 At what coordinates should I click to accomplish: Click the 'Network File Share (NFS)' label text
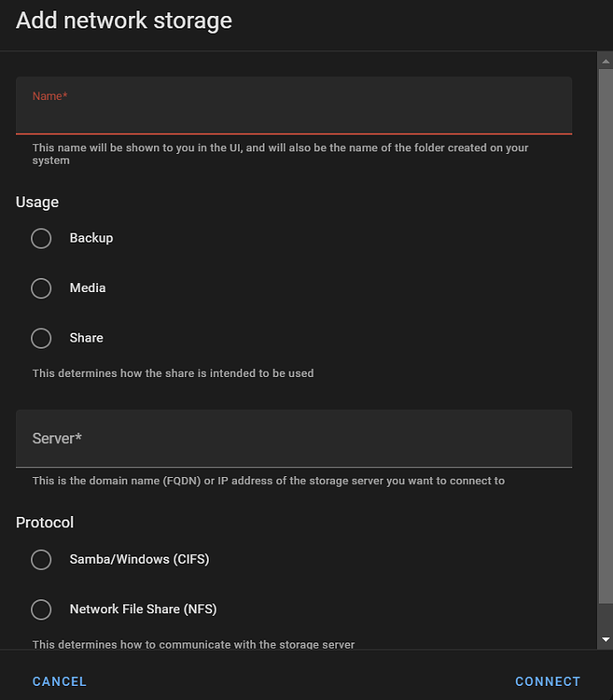143,609
